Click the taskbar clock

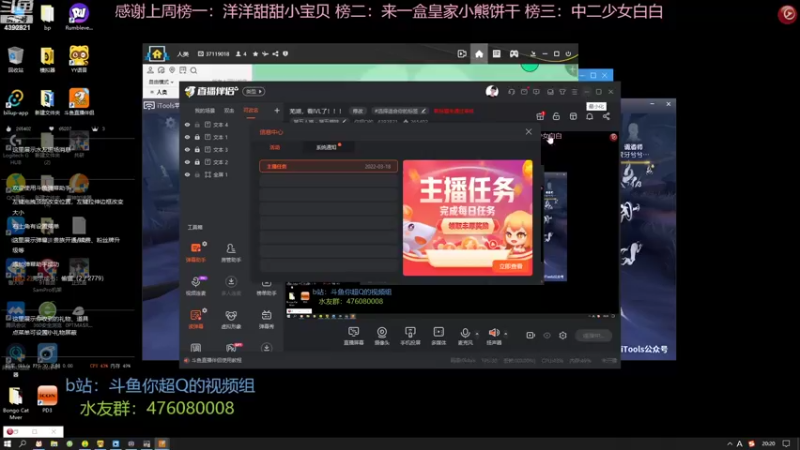[x=768, y=444]
